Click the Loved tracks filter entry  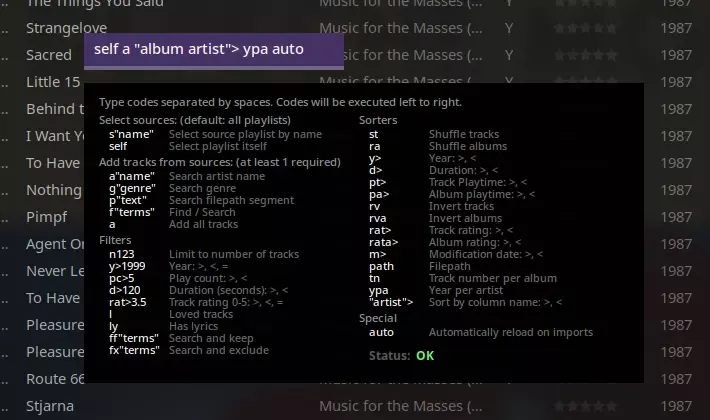[x=171, y=314]
